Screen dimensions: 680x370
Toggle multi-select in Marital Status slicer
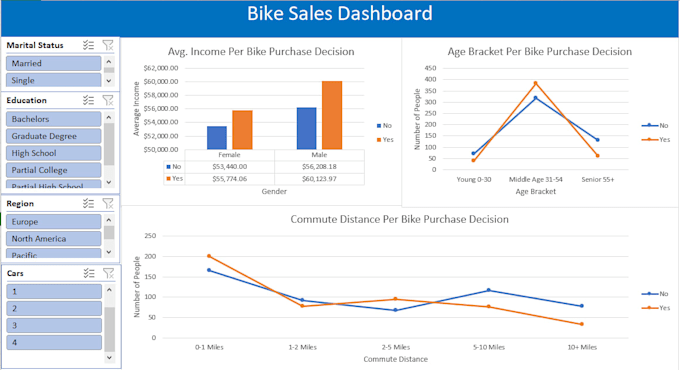[x=88, y=45]
